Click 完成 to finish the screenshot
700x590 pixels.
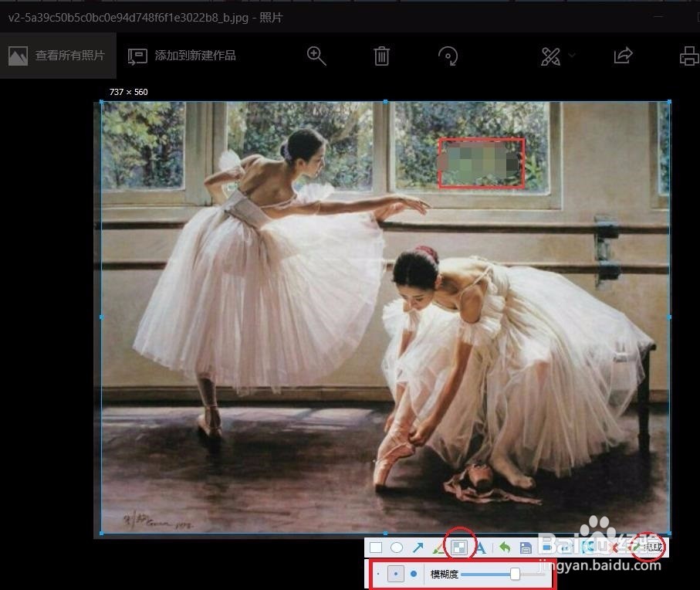[x=648, y=547]
